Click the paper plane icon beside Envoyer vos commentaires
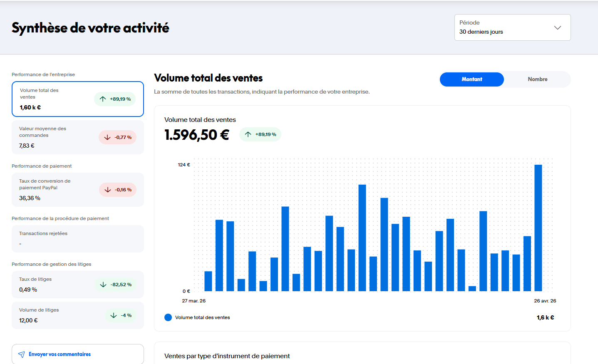Viewport: 598px width, 364px height. click(x=21, y=354)
